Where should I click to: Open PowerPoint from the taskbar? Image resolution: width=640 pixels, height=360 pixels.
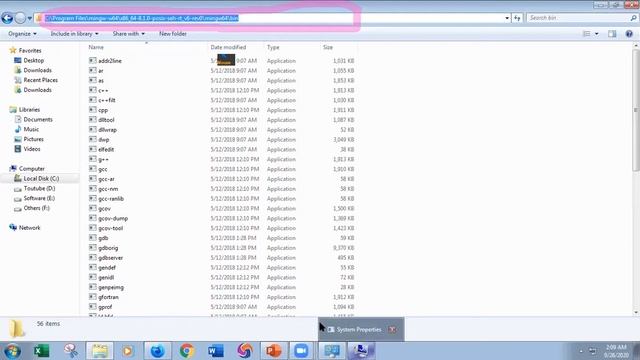tap(273, 351)
